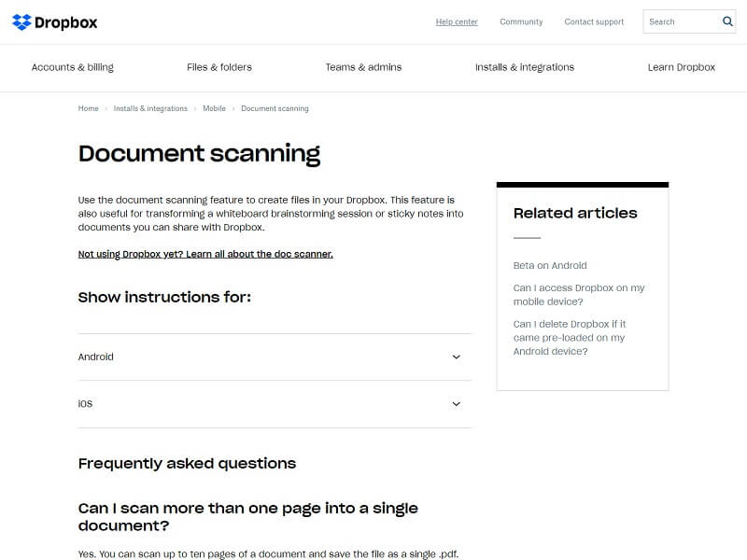Click the 'Related articles' heading
This screenshot has height=560, width=747.
point(575,213)
